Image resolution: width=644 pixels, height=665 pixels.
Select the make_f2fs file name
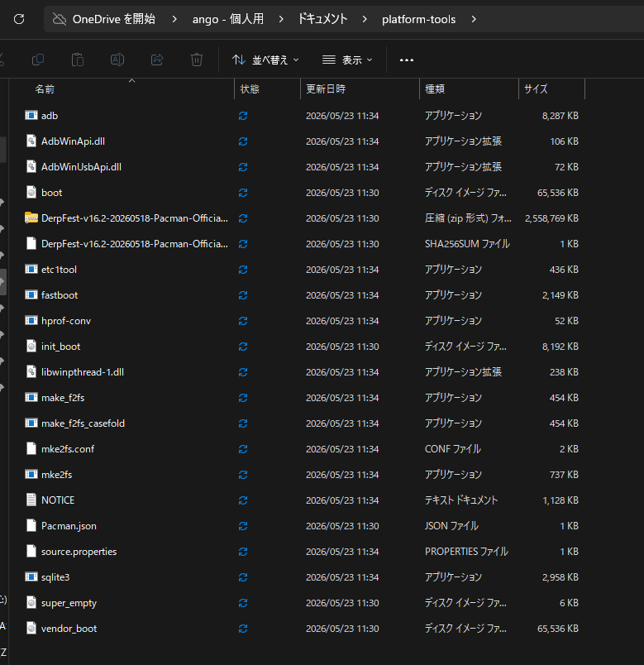pos(63,397)
